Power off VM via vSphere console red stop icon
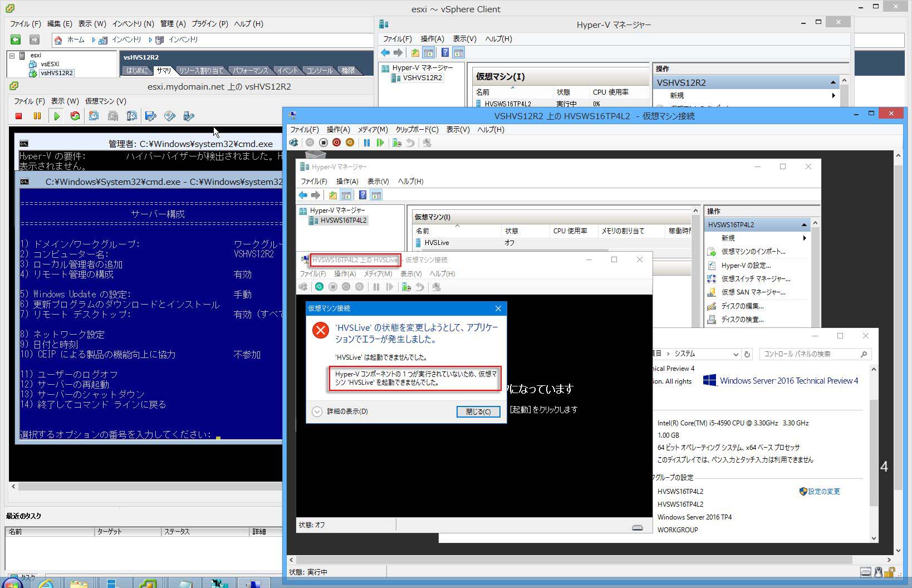 (18, 116)
